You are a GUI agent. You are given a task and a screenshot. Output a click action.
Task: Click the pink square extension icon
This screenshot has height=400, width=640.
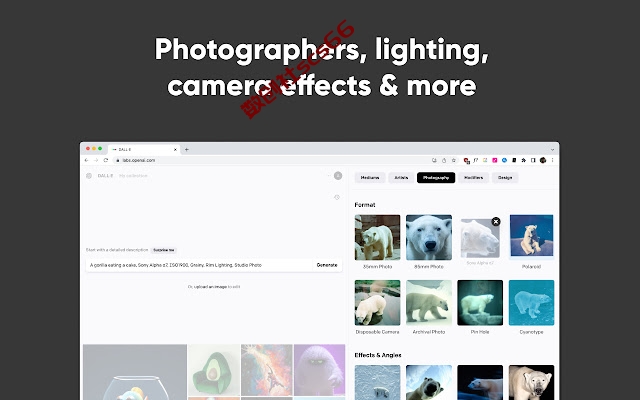495,160
